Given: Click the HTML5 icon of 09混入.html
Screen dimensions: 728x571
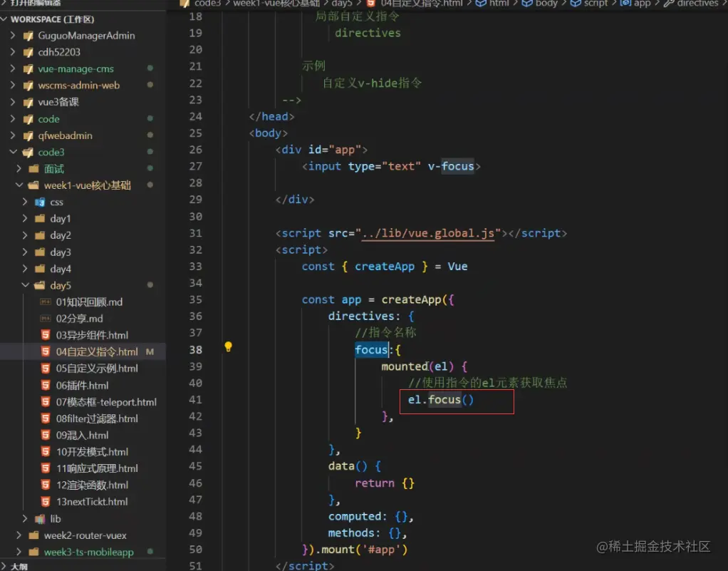Looking at the screenshot, I should (46, 436).
